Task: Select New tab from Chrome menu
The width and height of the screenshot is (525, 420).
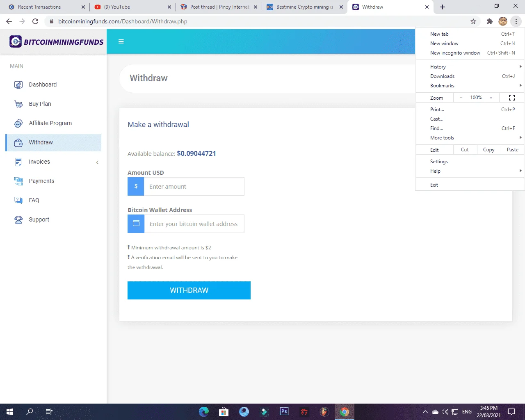Action: [470, 34]
